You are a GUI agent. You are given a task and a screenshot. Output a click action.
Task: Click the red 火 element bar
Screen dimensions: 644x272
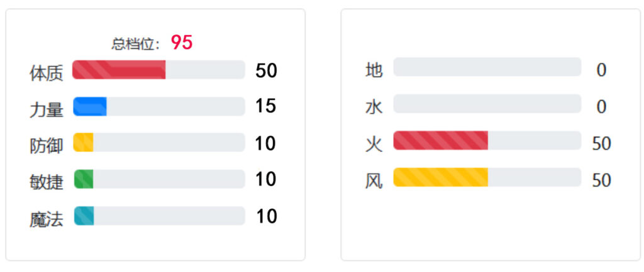tap(440, 141)
